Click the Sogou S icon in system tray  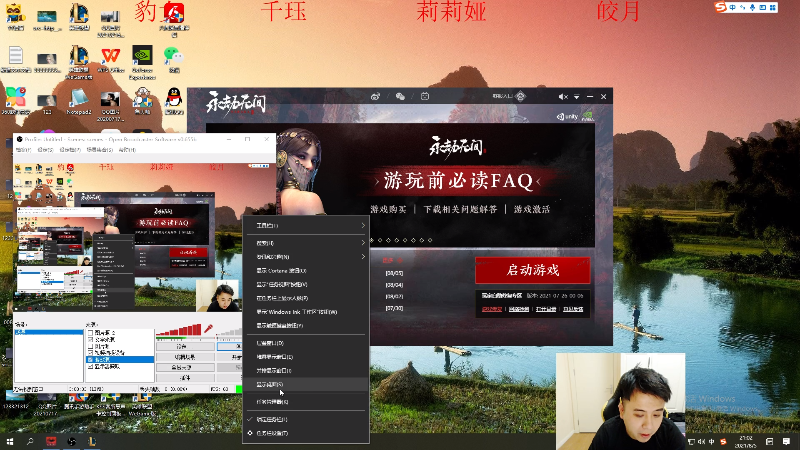coord(723,442)
